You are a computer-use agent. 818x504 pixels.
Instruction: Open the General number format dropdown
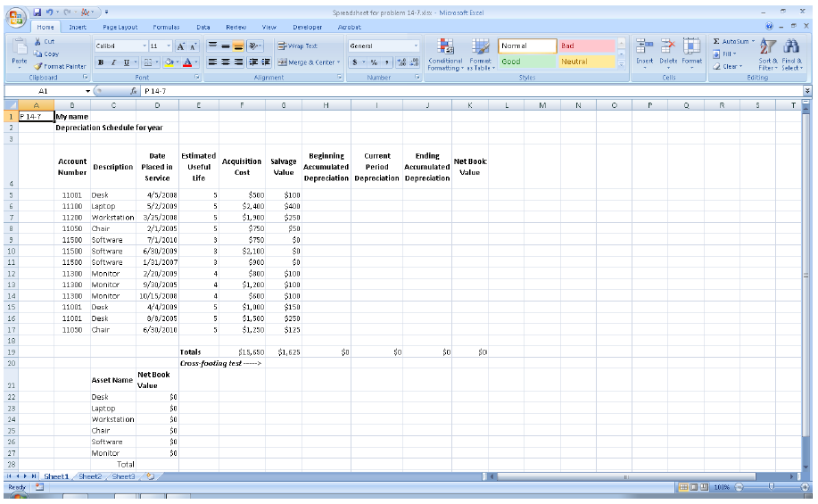(416, 45)
